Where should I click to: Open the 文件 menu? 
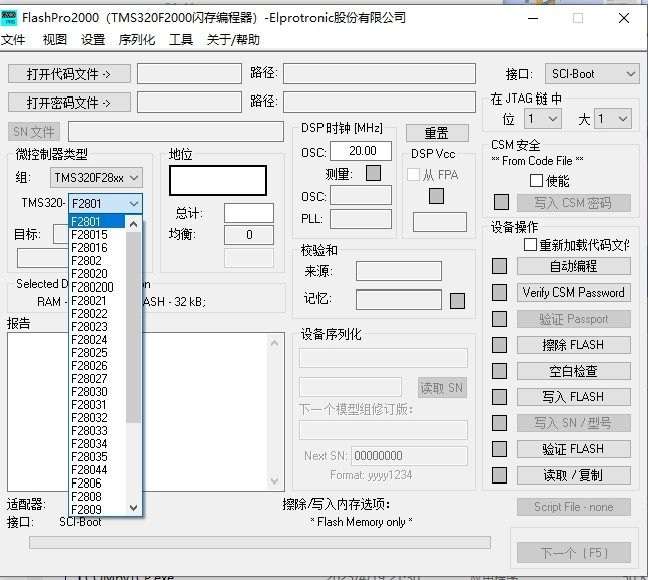(x=13, y=40)
